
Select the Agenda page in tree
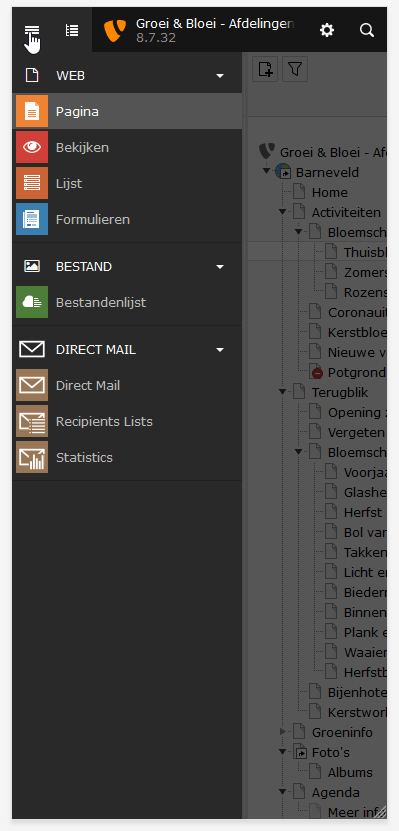click(x=335, y=792)
